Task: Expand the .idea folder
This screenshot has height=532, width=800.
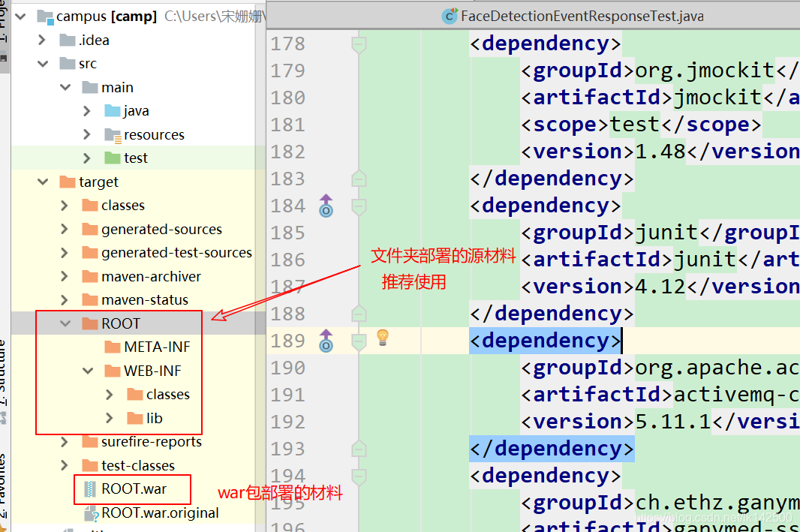Action: click(x=42, y=40)
